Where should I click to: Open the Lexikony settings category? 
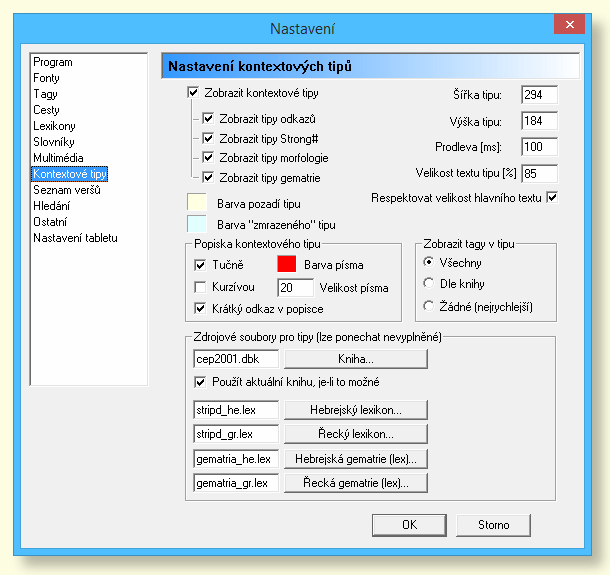54,126
